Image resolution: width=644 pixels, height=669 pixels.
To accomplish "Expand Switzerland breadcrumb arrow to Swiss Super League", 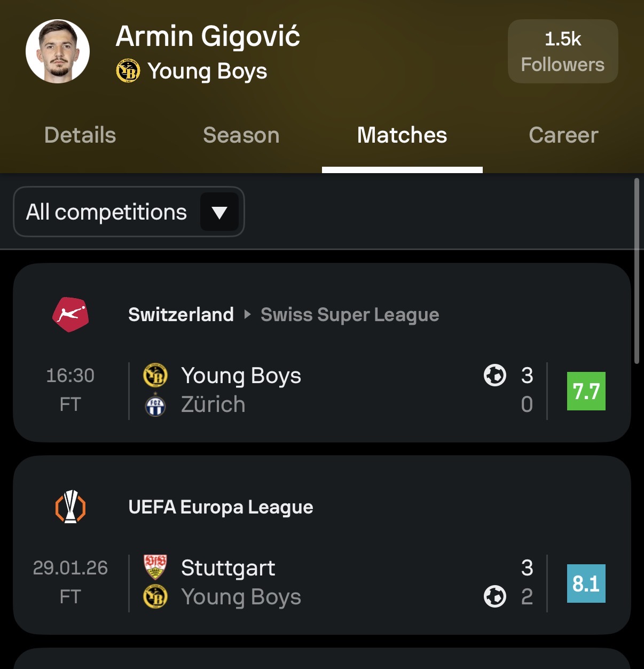I will [x=247, y=314].
